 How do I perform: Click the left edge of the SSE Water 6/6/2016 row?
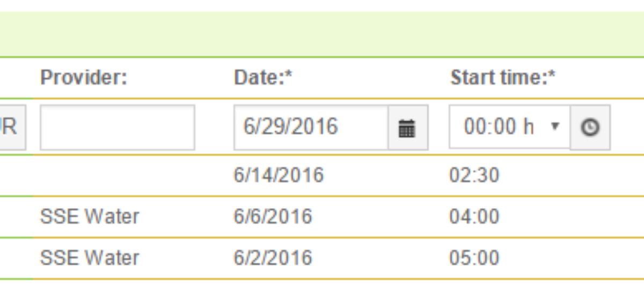click(16, 217)
